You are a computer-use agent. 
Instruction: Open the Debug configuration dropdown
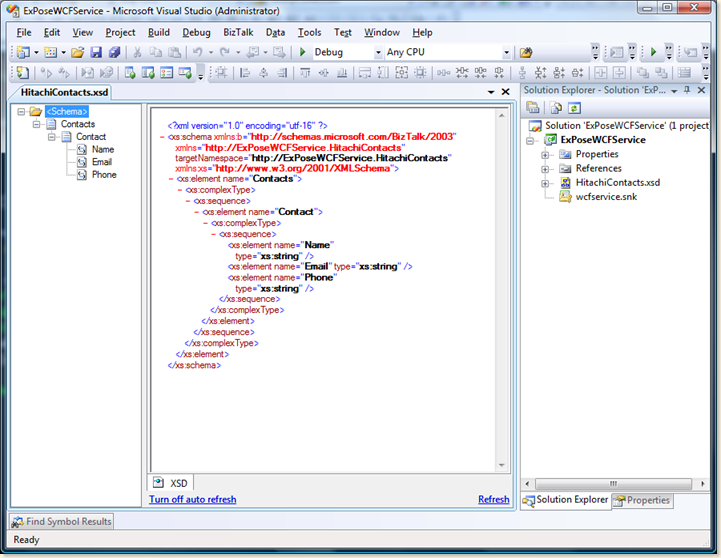point(378,52)
